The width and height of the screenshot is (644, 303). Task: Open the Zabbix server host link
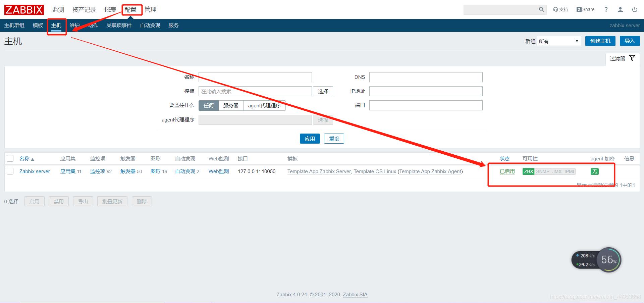pos(35,171)
